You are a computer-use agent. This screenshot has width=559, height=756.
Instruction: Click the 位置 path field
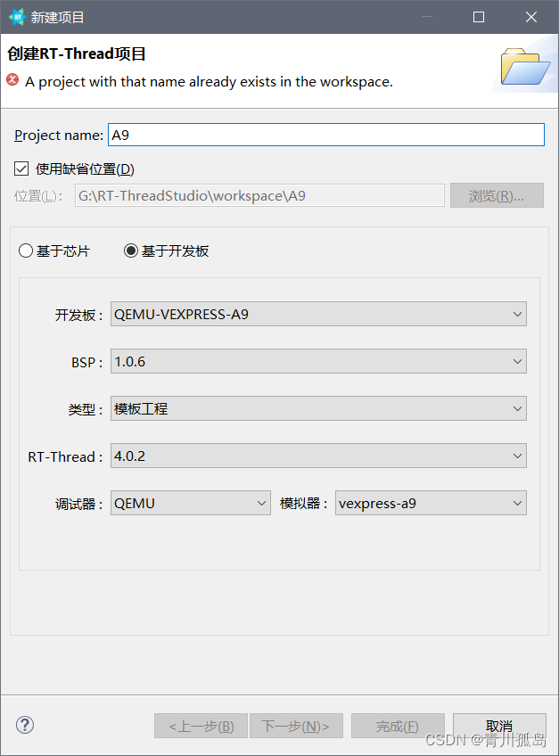pyautogui.click(x=259, y=196)
